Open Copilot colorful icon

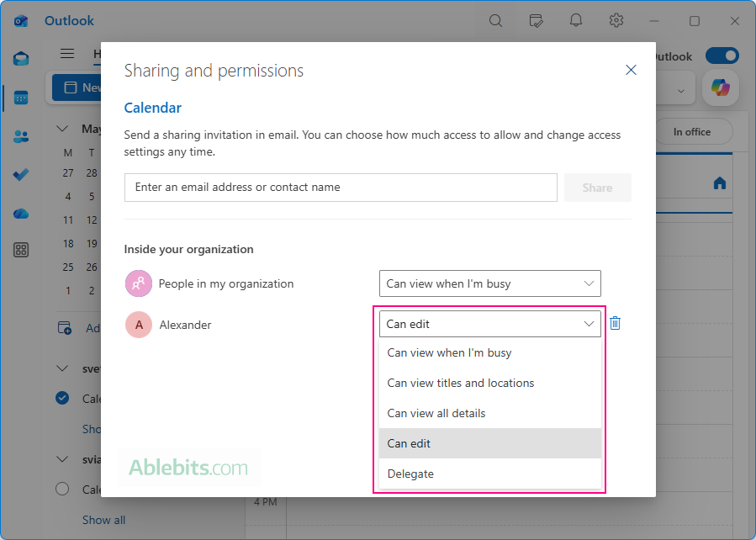[721, 87]
